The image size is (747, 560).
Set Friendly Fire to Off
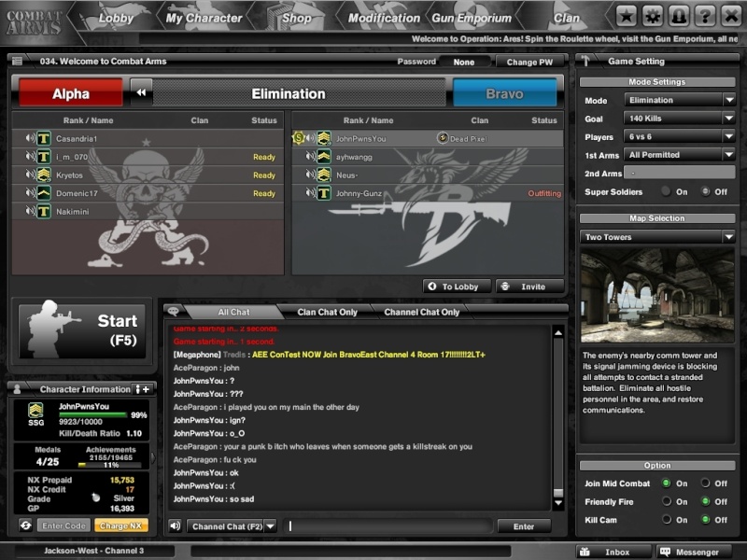pos(705,501)
